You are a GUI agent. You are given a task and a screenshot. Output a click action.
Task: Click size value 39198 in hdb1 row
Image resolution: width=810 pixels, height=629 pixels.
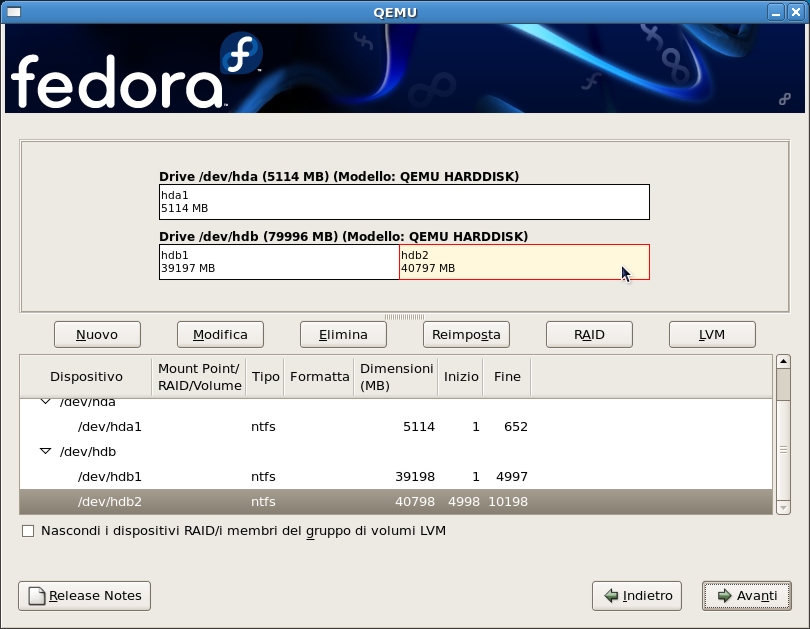(x=415, y=476)
